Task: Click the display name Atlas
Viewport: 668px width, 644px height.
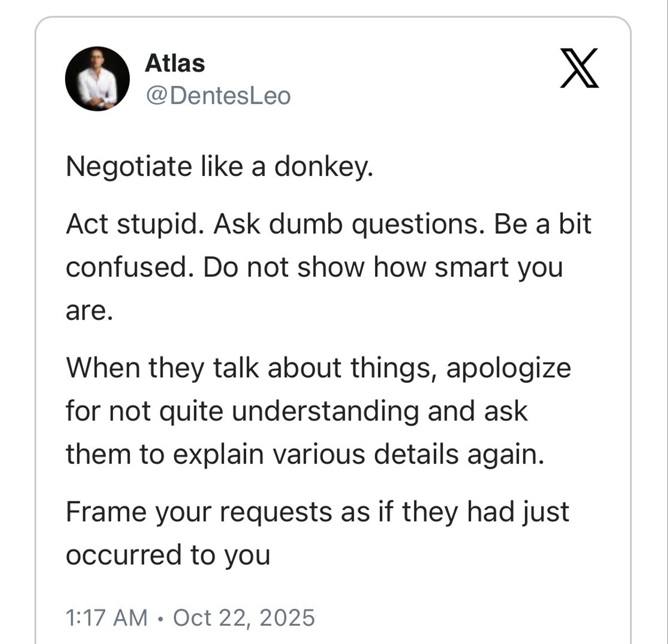Action: (175, 63)
